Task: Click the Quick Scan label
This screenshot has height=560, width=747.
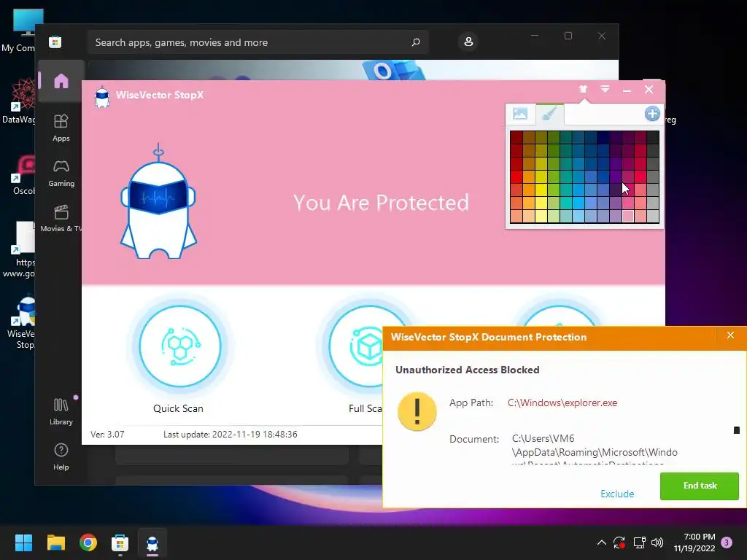Action: [x=178, y=408]
